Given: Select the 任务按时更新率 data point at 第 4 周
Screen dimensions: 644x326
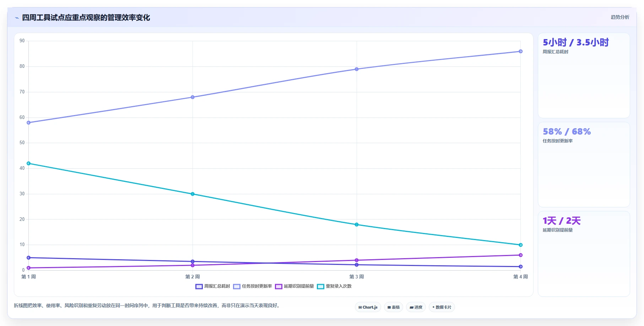Looking at the screenshot, I should tap(521, 51).
